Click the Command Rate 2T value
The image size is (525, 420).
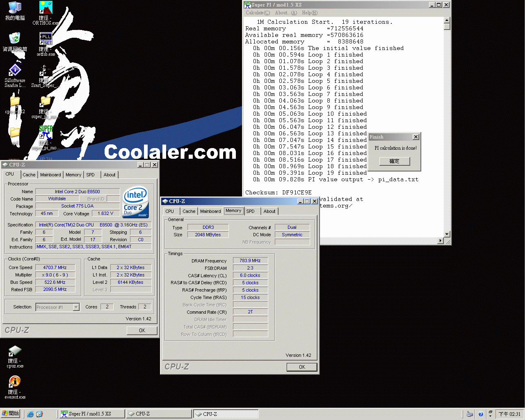(x=250, y=312)
